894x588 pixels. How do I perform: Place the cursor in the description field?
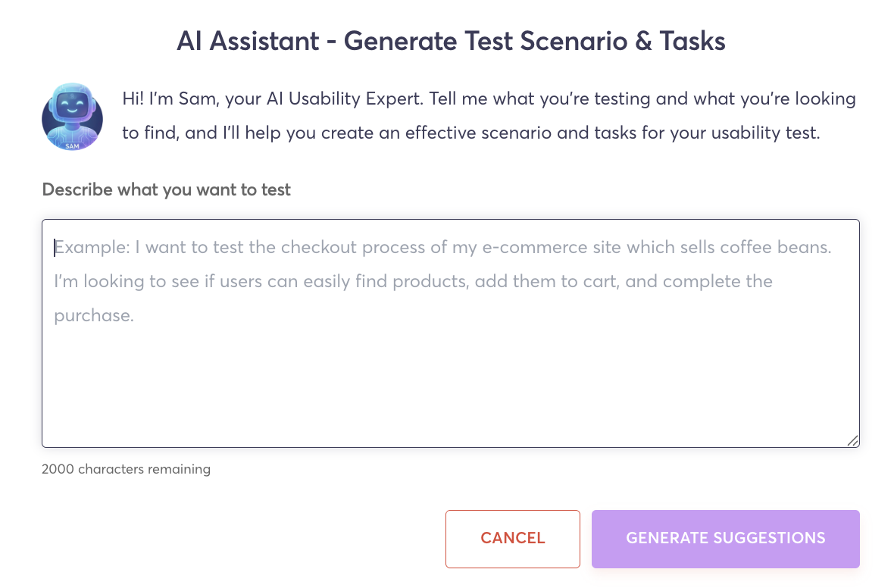451,333
